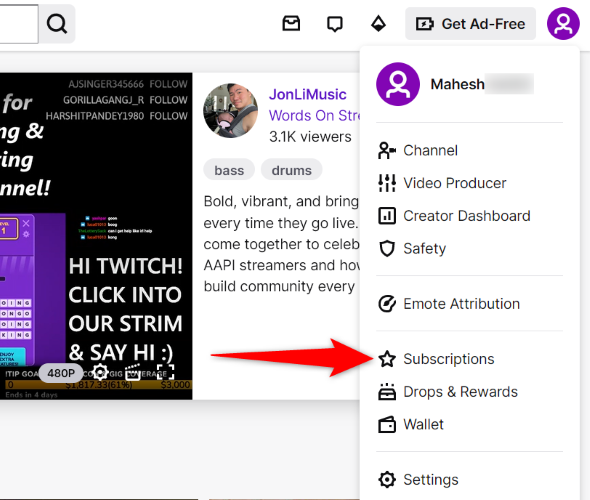590x500 pixels.
Task: Click the purple profile avatar in top bar
Action: [x=563, y=24]
